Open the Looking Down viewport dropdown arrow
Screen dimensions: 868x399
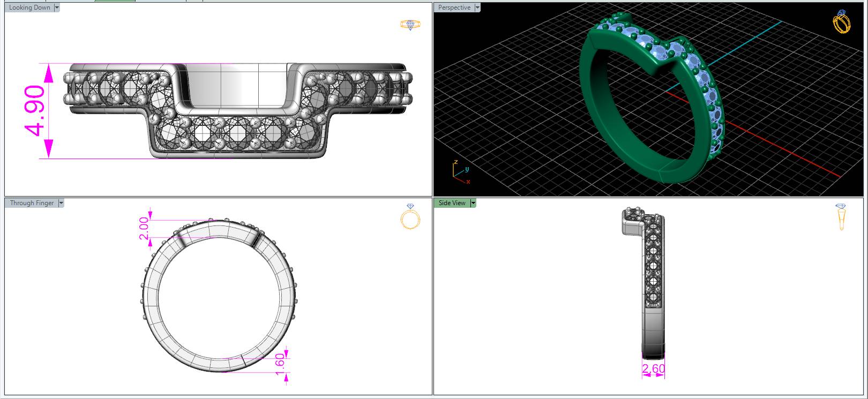pyautogui.click(x=57, y=7)
